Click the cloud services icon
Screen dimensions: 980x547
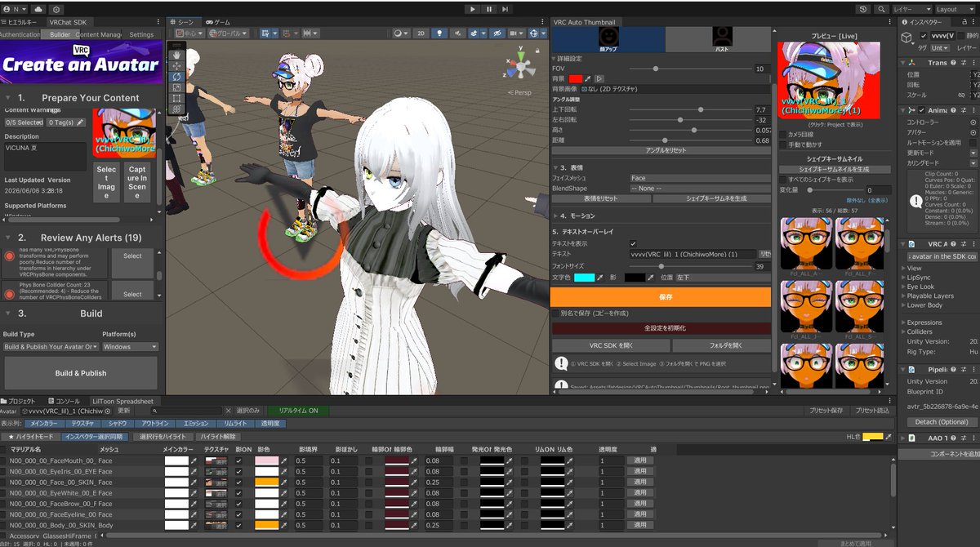pos(38,9)
